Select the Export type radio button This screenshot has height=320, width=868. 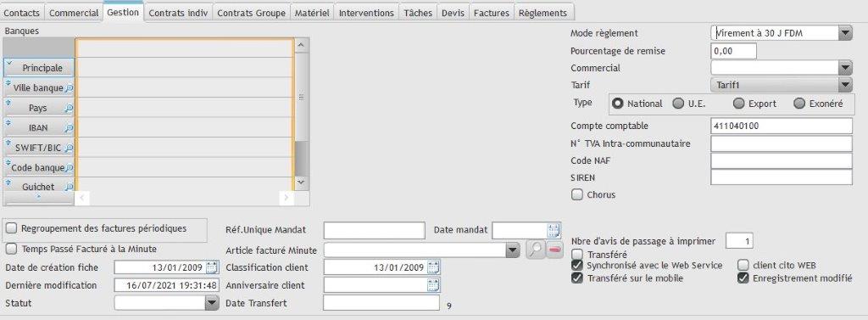pyautogui.click(x=738, y=104)
